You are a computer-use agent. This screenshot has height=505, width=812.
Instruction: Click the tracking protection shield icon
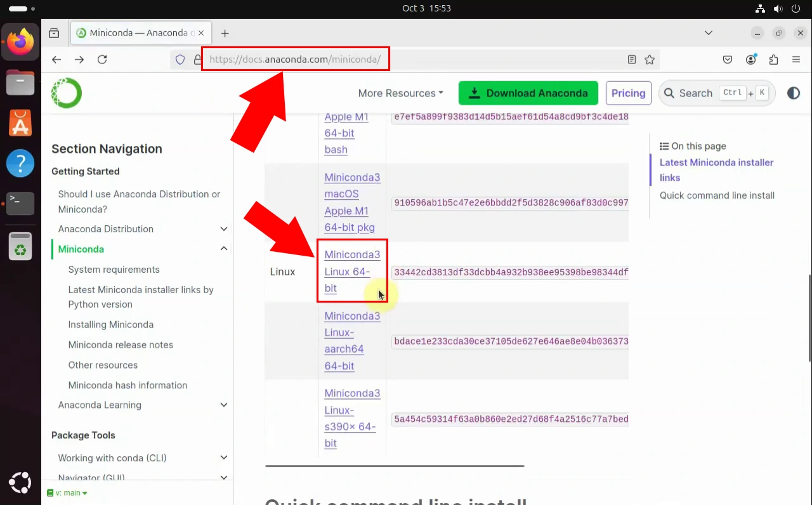click(x=180, y=60)
